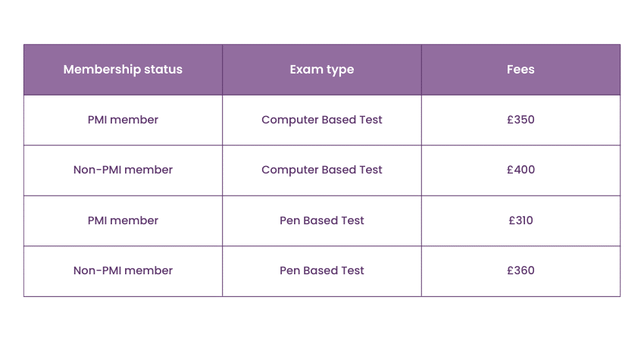
Task: Select PMI member cell in £310 row
Action: (123, 221)
